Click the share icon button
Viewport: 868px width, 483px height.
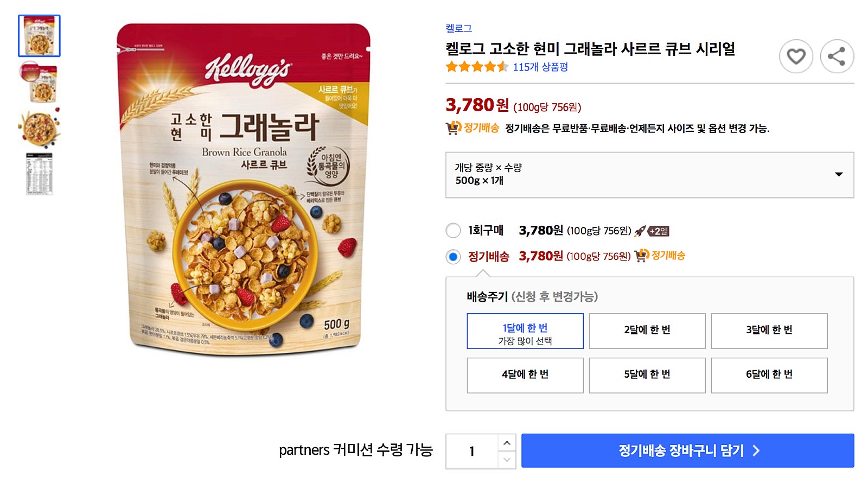[x=837, y=56]
